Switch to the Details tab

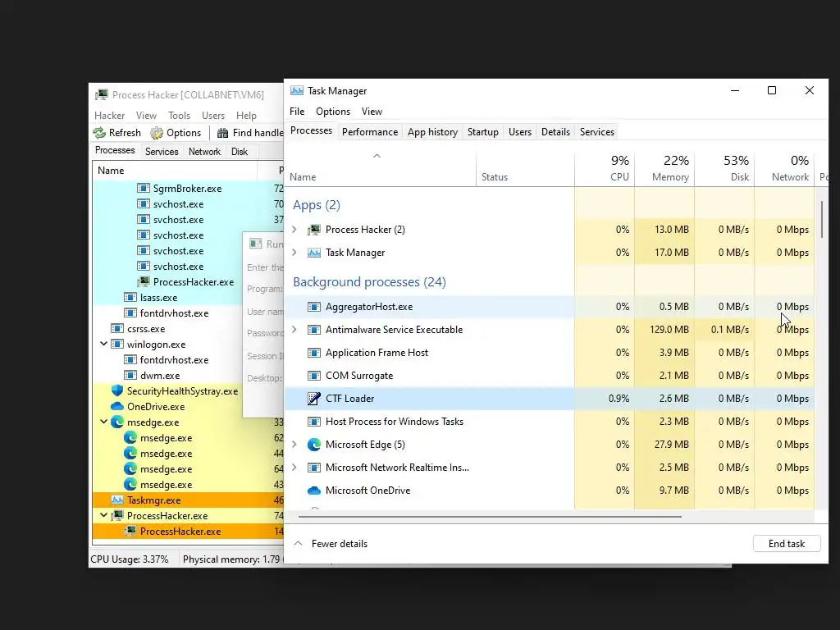point(555,132)
